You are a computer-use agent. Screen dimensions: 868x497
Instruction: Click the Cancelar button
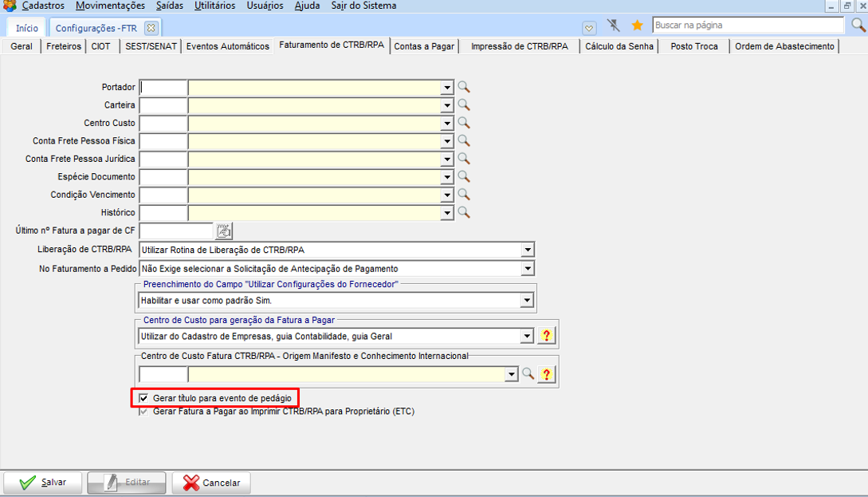pos(211,482)
